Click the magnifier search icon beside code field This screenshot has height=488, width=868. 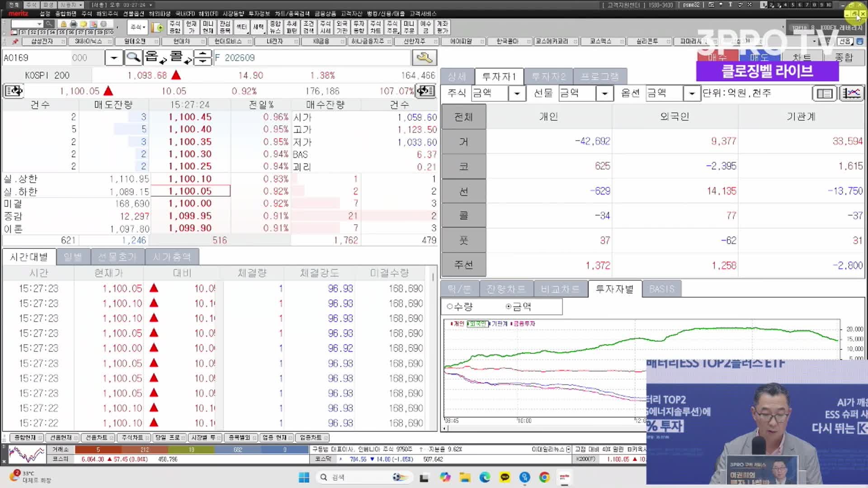point(133,57)
